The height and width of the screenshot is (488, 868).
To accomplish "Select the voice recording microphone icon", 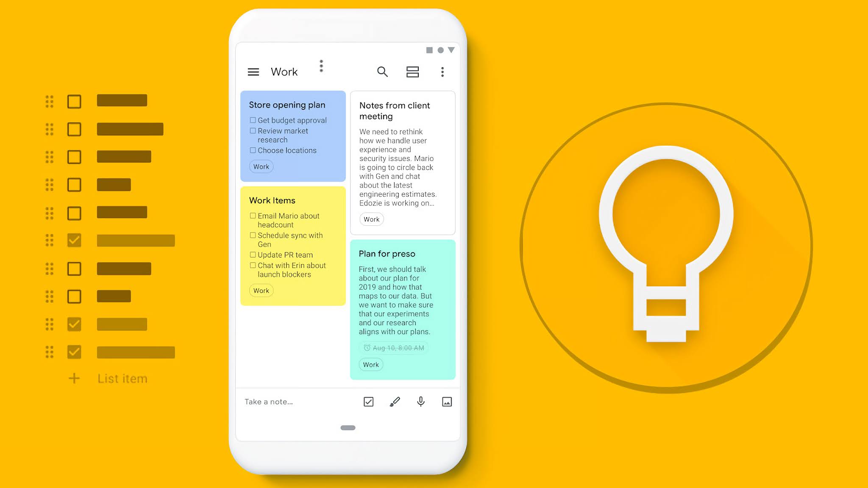I will click(421, 402).
